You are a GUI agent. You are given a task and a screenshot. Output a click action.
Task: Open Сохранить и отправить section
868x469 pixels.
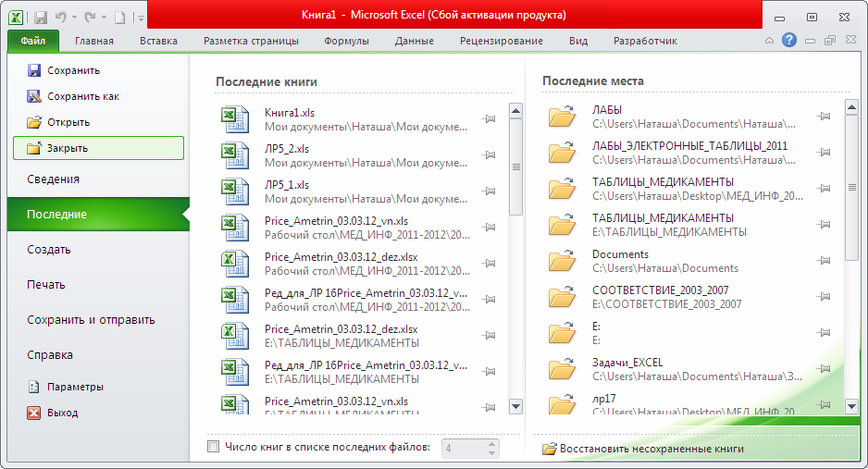(x=91, y=320)
